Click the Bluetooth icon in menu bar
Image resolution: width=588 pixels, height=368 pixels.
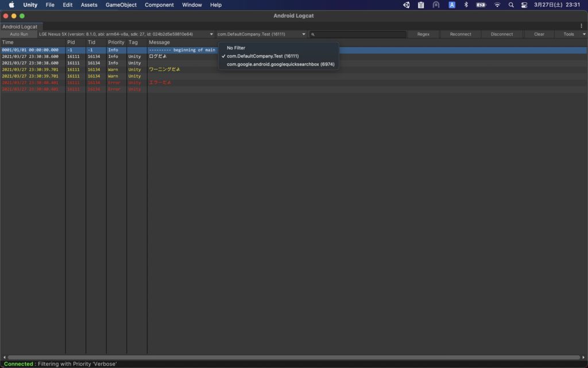465,5
